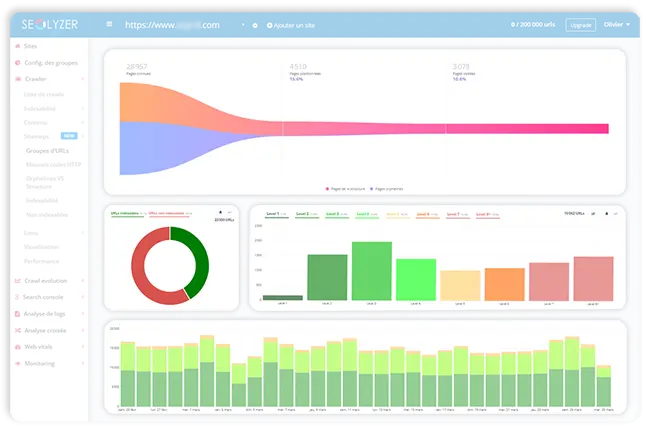Toggle Level 1 series in depth chart
The image size is (650, 432).
point(276,214)
